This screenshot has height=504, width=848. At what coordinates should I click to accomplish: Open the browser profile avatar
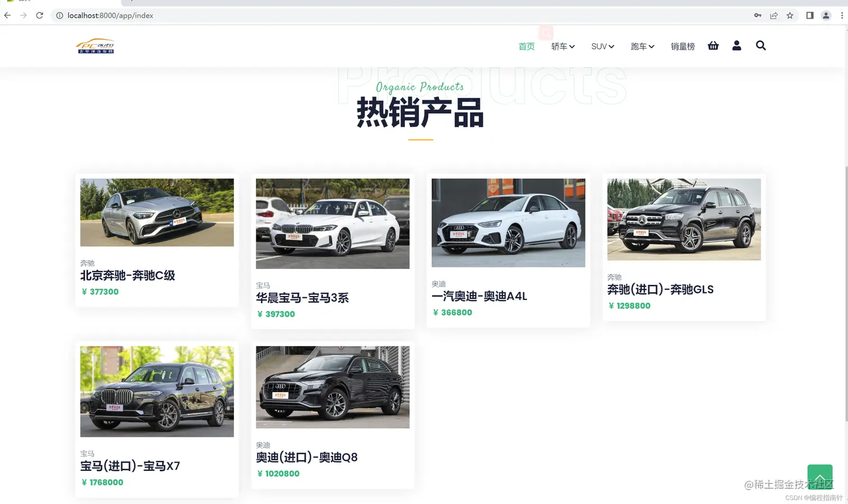(826, 16)
